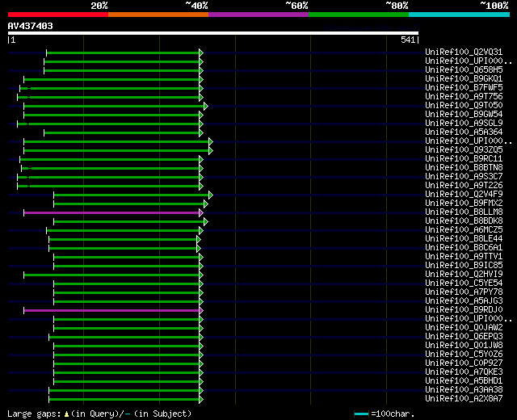Viewport: 517px width, 420px height.
Task: Open hit UniRef100_Q2VQ31 label
Action: pyautogui.click(x=464, y=52)
